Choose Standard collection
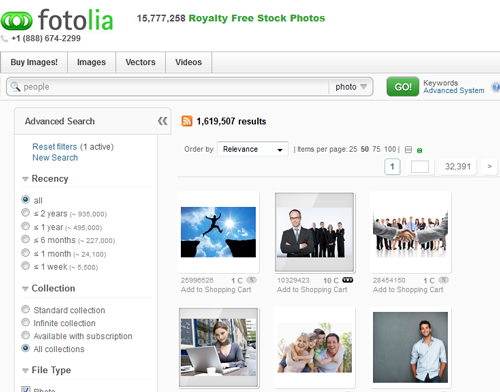 (25, 309)
